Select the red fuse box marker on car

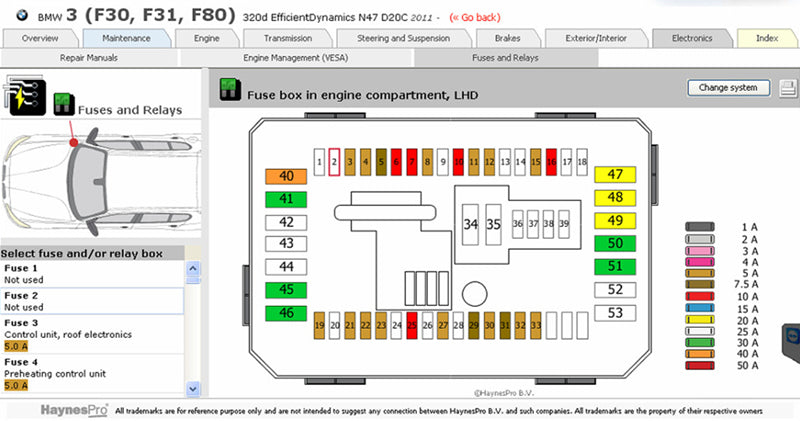coord(73,143)
